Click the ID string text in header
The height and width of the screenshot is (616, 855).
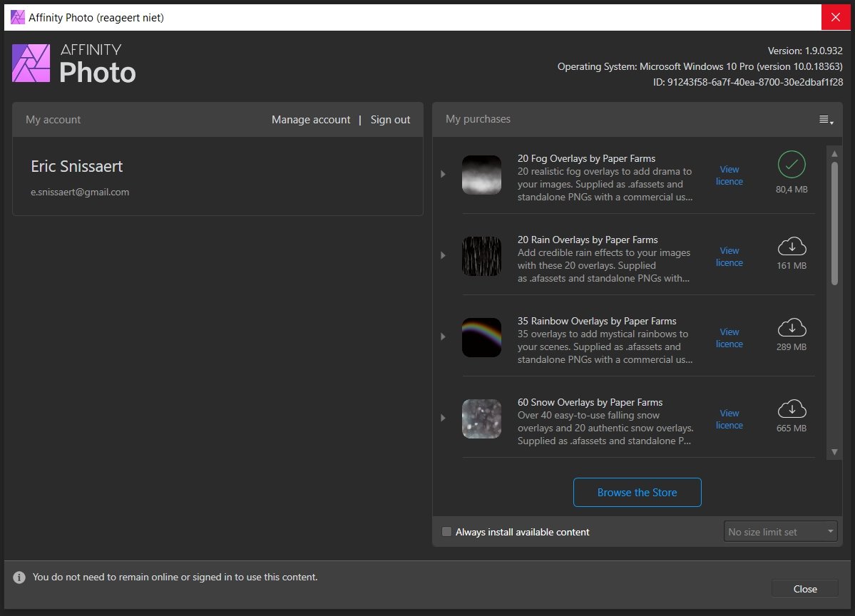(747, 82)
